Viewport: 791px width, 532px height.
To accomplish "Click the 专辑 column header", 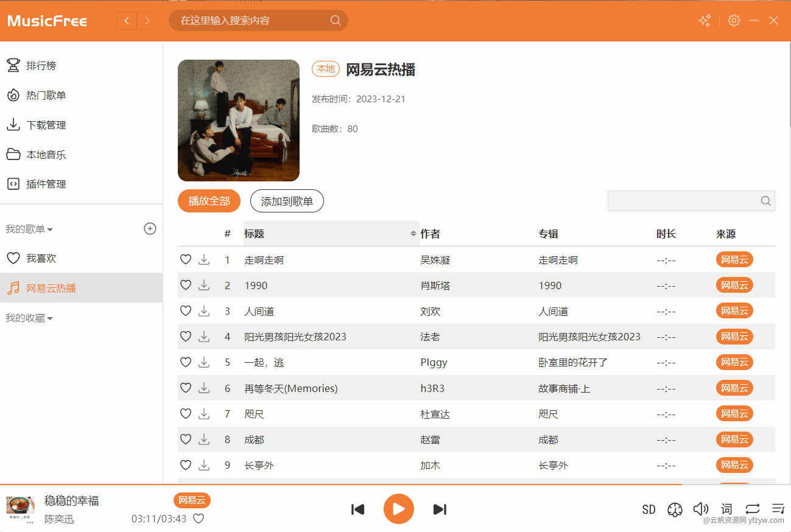I will pos(548,234).
